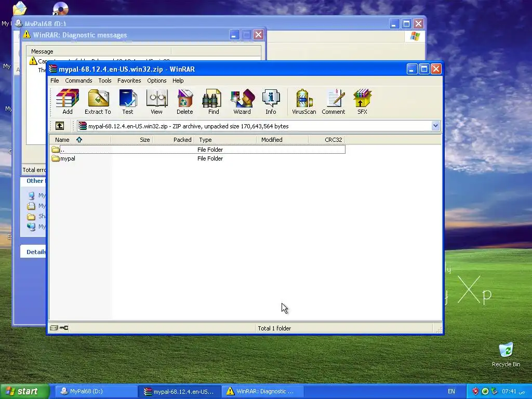532x399 pixels.
Task: Convert archive with SFX tool
Action: 362,101
